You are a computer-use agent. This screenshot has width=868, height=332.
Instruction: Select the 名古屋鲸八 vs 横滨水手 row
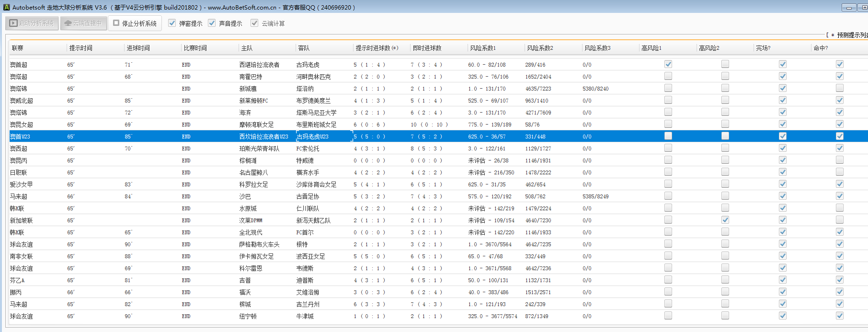[x=253, y=172]
